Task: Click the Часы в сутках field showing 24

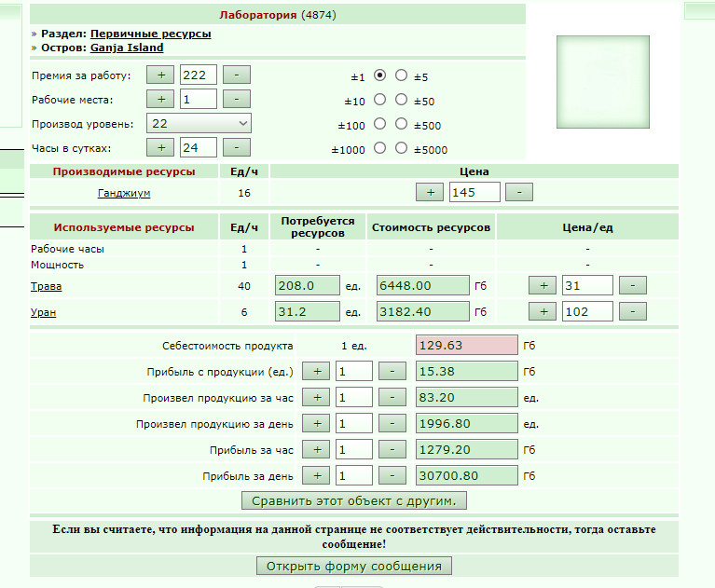Action: 199,147
